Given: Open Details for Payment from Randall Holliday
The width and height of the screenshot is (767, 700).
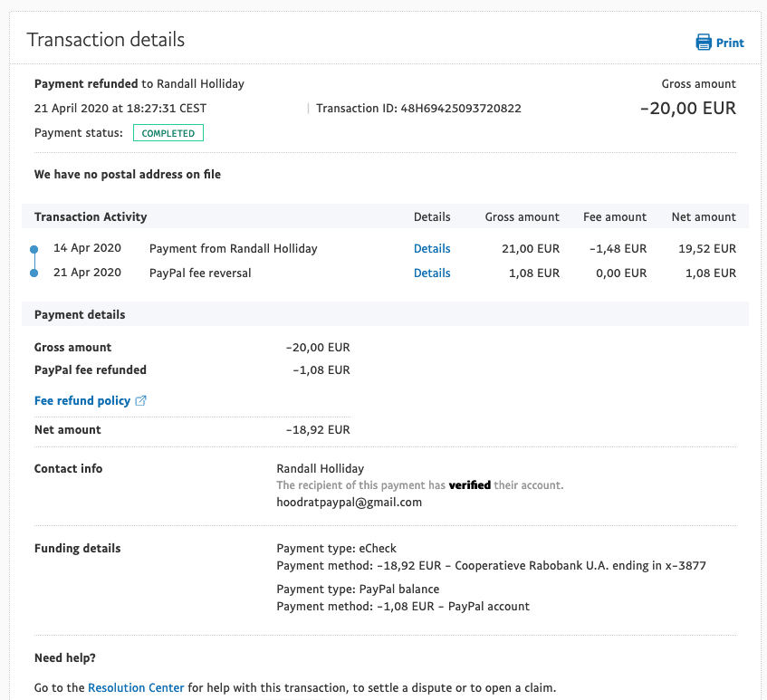Looking at the screenshot, I should (432, 248).
